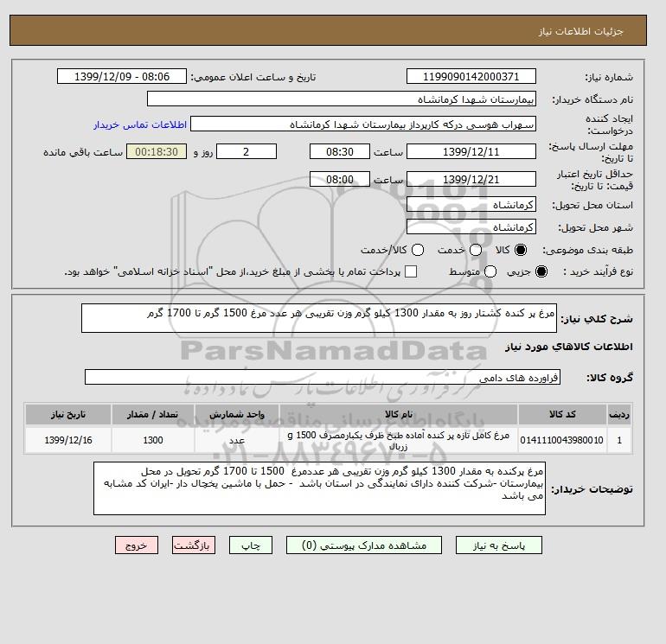Click the توضیحات خریدار label
Viewport: 666px width, 644px height.
[592, 489]
